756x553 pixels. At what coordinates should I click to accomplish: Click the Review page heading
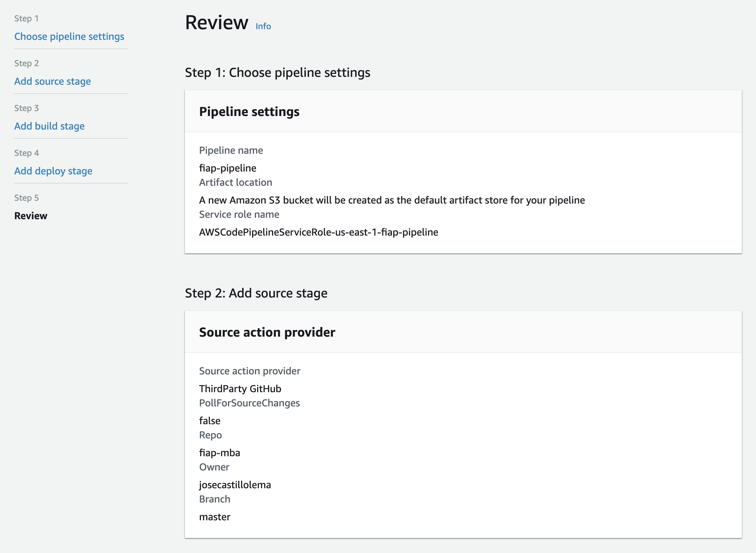(217, 23)
